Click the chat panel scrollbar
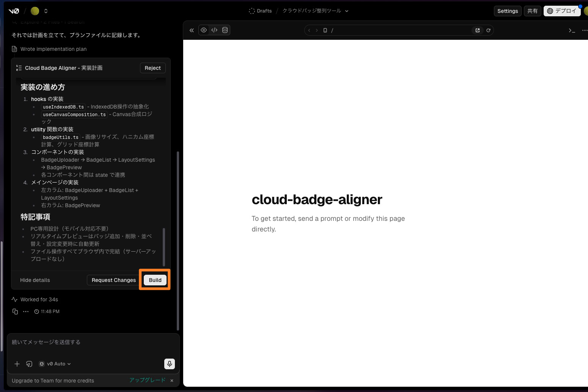Screen dimensions: 588x392 pyautogui.click(x=178, y=241)
